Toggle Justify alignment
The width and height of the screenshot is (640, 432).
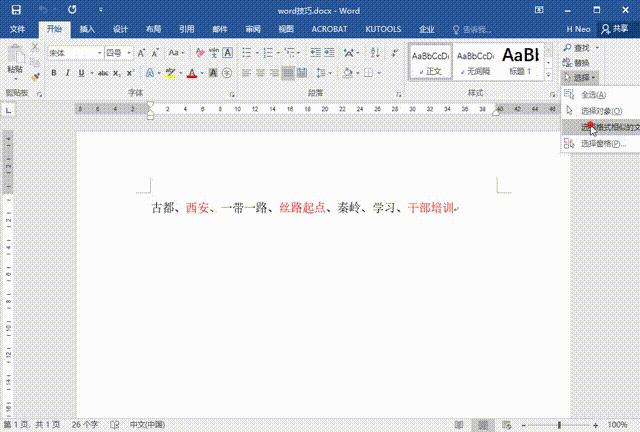[x=288, y=73]
